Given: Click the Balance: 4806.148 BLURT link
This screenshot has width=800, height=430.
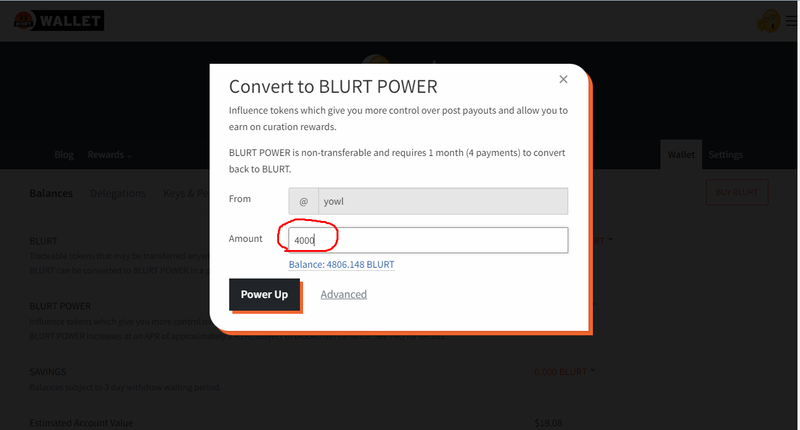Looking at the screenshot, I should (x=341, y=265).
